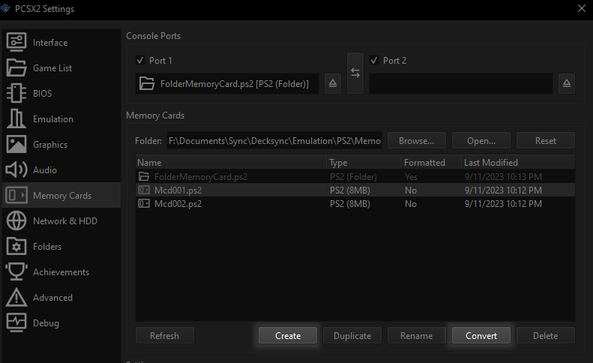
Task: Rename the selected memory card
Action: point(416,335)
